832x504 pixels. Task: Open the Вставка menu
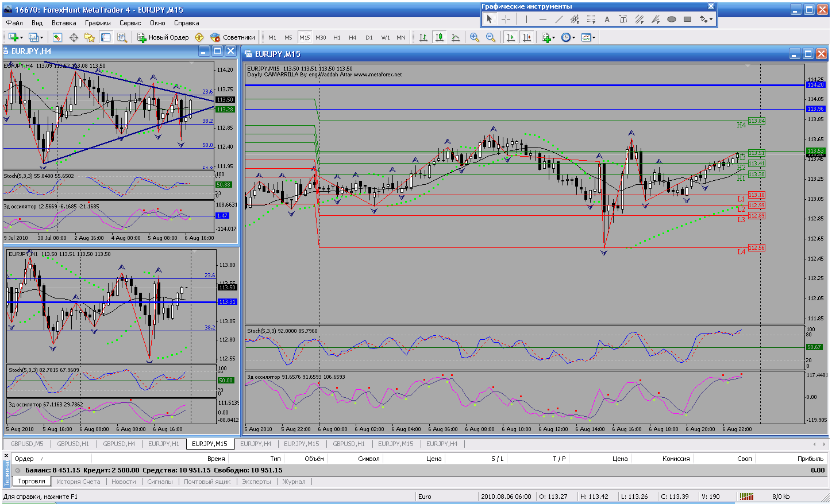pos(64,23)
